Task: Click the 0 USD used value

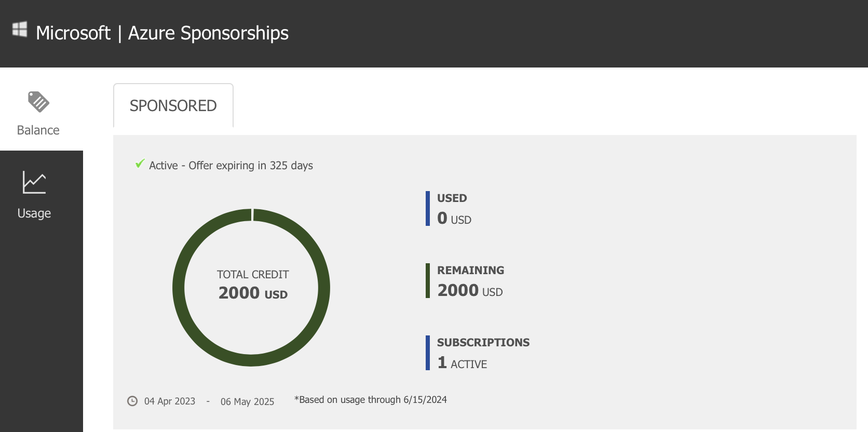Action: 454,218
